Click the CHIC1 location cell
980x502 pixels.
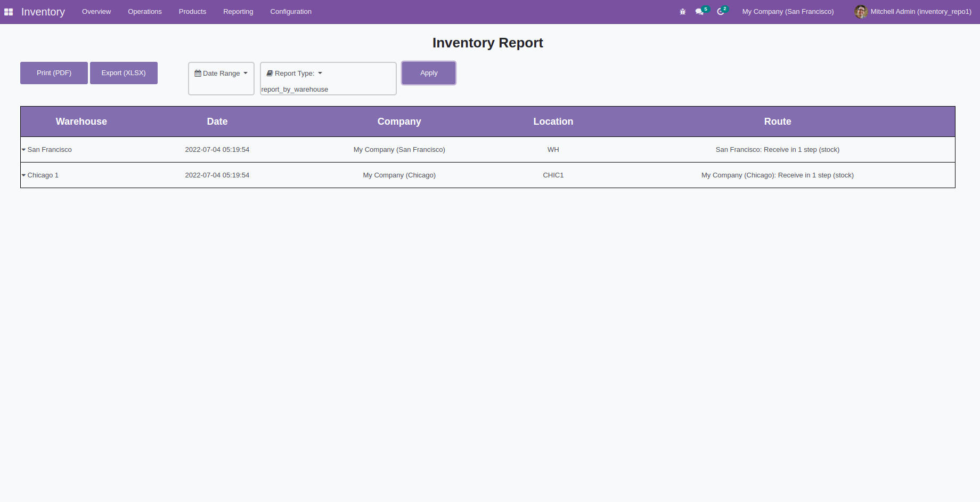click(x=553, y=175)
